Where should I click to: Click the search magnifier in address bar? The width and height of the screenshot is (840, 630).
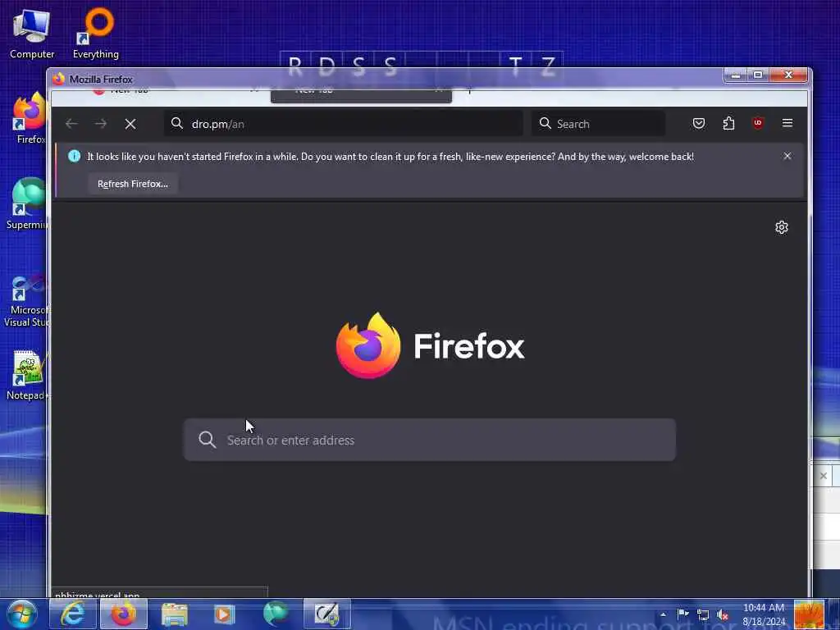click(177, 123)
